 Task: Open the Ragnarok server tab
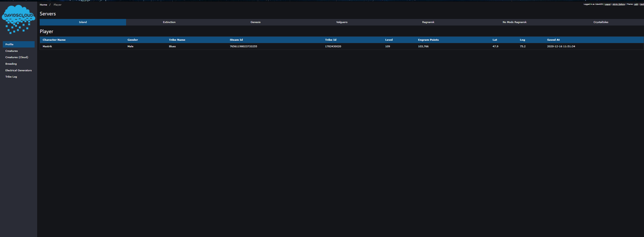tap(428, 22)
